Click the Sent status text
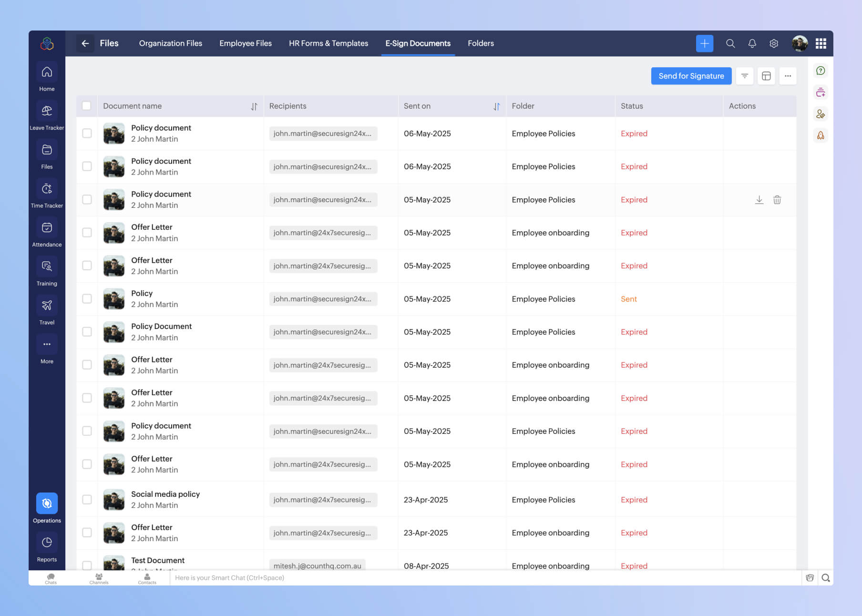This screenshot has width=862, height=616. pyautogui.click(x=628, y=299)
